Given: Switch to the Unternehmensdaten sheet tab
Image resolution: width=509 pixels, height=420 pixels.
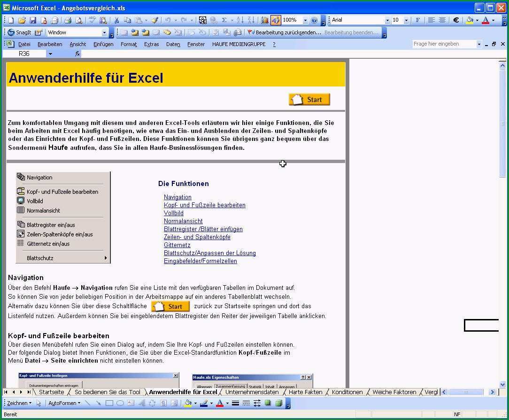Looking at the screenshot, I should 252,392.
